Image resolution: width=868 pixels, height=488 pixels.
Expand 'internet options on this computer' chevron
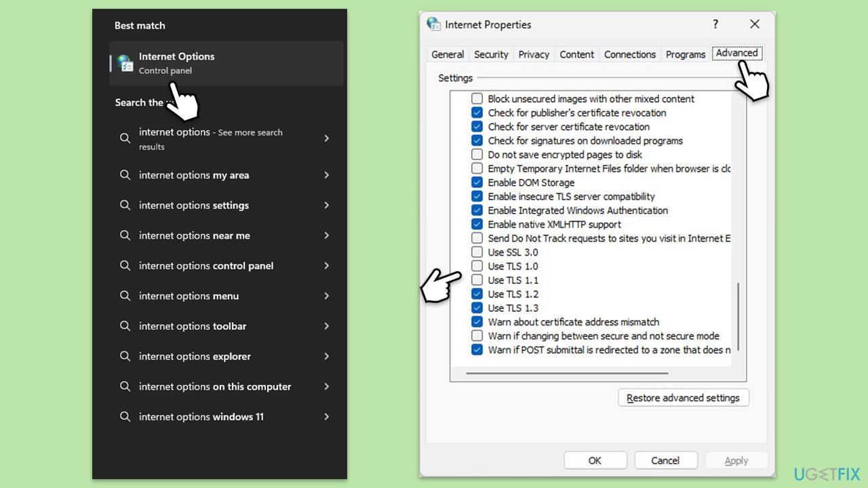tap(326, 386)
